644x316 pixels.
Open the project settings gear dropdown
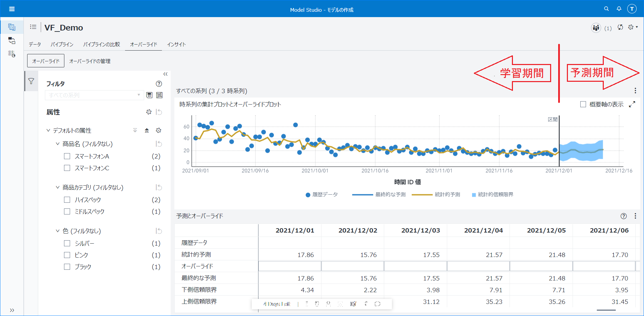click(633, 27)
